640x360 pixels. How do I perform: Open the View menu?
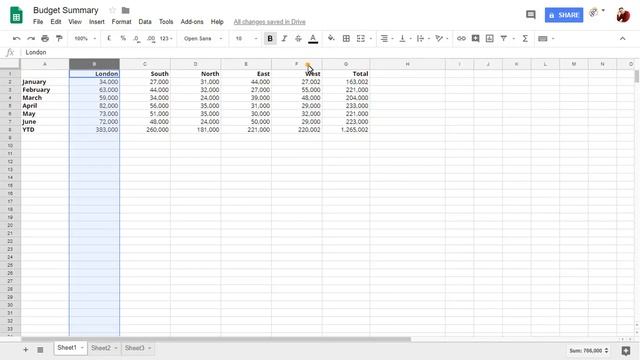(75, 22)
